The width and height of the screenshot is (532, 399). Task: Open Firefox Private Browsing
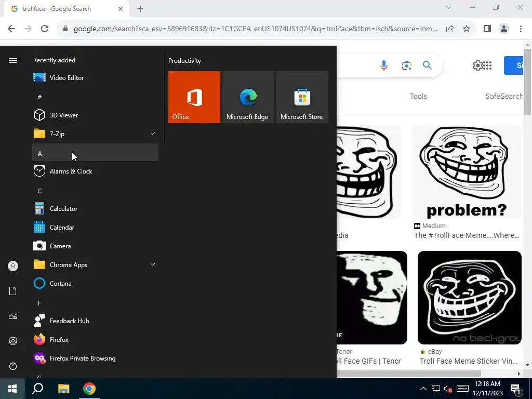coord(95,358)
